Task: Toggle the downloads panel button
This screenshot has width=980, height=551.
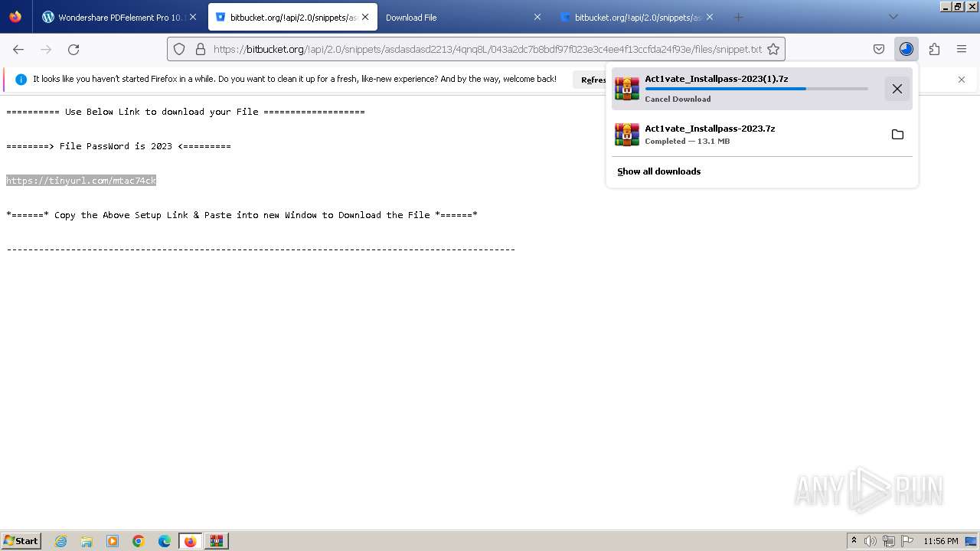Action: coord(906,49)
